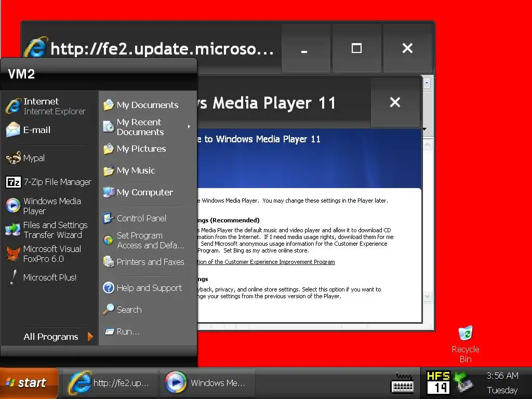Viewport: 532px width, 399px height.
Task: Click the on-screen keyboard tray icon
Action: point(403,383)
